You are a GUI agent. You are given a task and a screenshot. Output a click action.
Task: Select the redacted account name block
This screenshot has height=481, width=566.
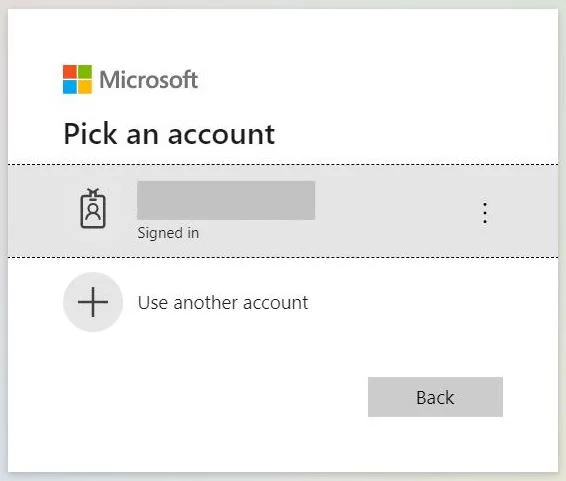(x=226, y=200)
